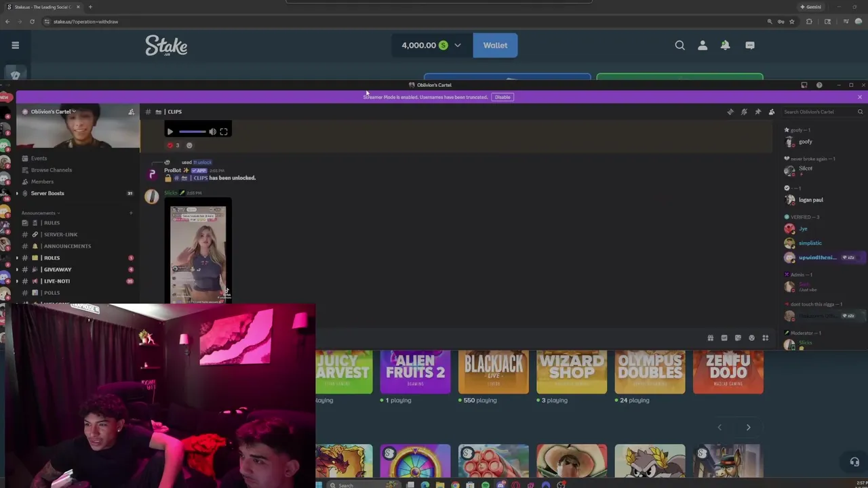Open the Discord inbox icon in the title bar
This screenshot has height=488, width=868.
coord(804,85)
